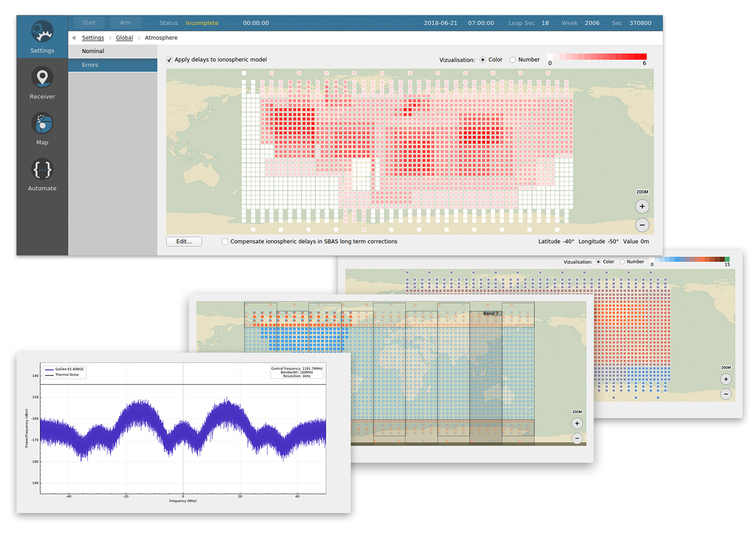Zoom in on the Band 7 map
756x534 pixels.
click(x=577, y=424)
